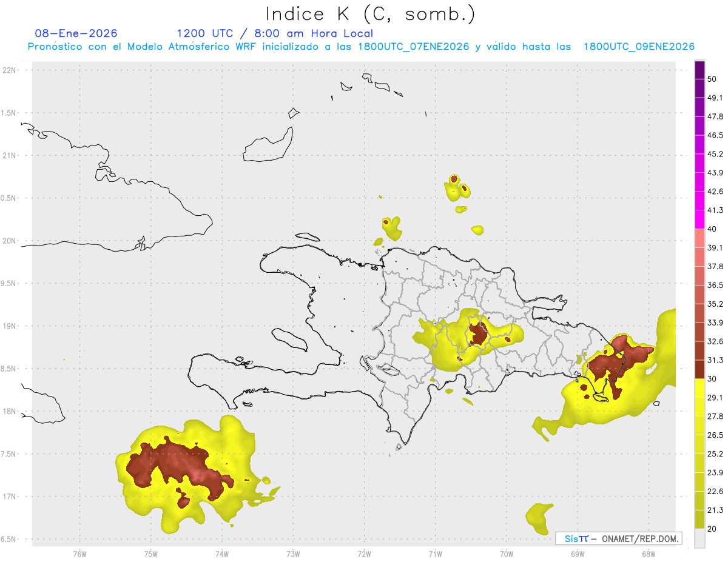Click the legend value '22.6'
The image size is (728, 562).
pos(715,491)
